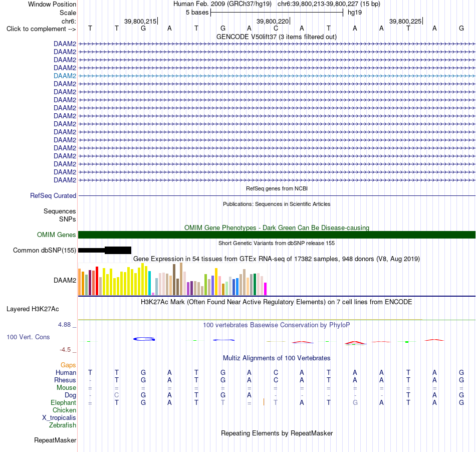
Task: Click the tiny pink bar after the cyan GTEx bar
Action: pyautogui.click(x=153, y=294)
